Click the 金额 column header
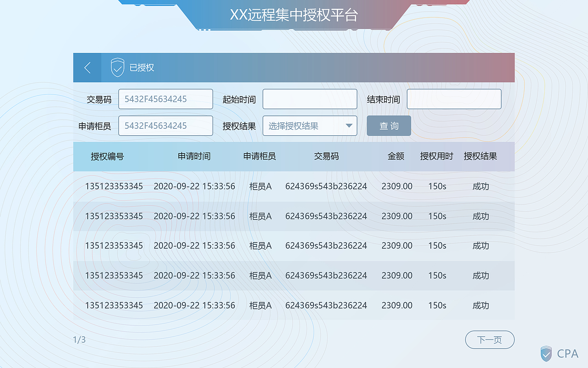 pos(396,156)
